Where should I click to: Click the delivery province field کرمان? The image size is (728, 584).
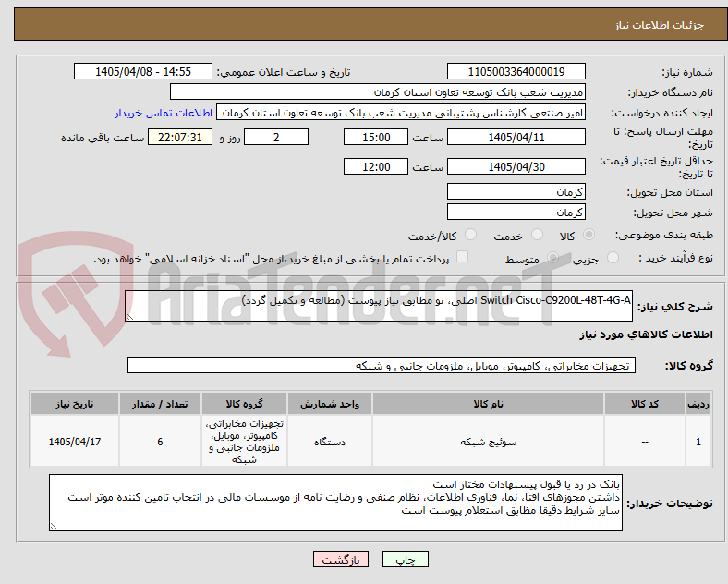tap(516, 191)
